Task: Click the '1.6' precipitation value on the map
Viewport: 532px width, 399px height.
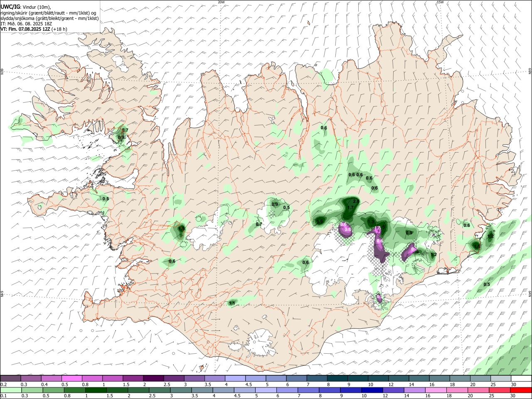Action: coord(320,222)
